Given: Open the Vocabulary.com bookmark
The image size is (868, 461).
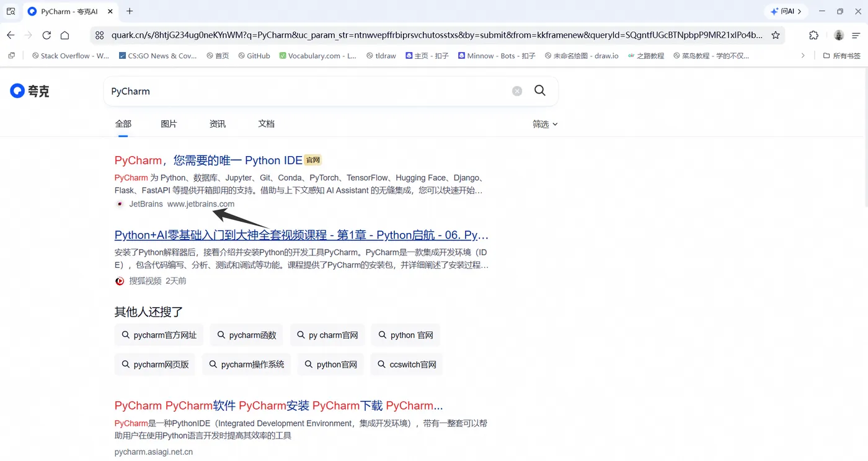Looking at the screenshot, I should click(x=318, y=56).
